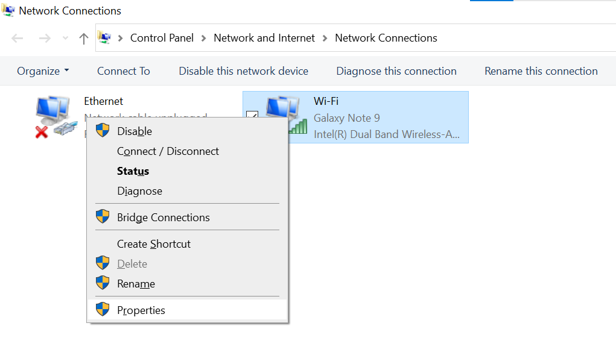Image resolution: width=616 pixels, height=364 pixels.
Task: Click Rename this connection toolbar button
Action: (541, 71)
